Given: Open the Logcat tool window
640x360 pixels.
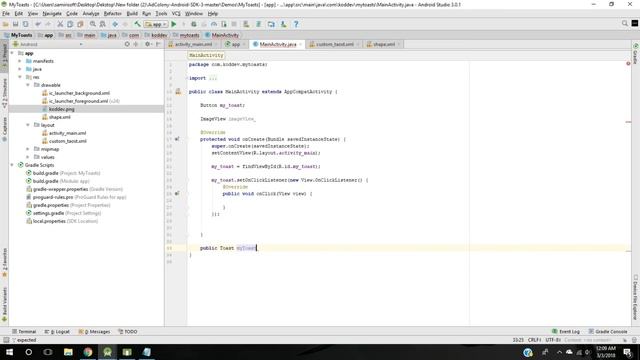Looking at the screenshot, I should [x=57, y=331].
